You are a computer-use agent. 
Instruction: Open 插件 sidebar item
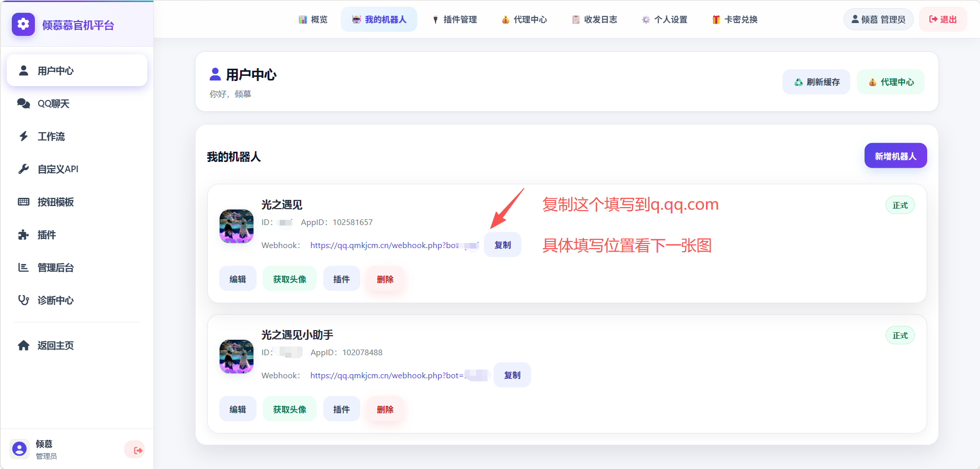77,235
